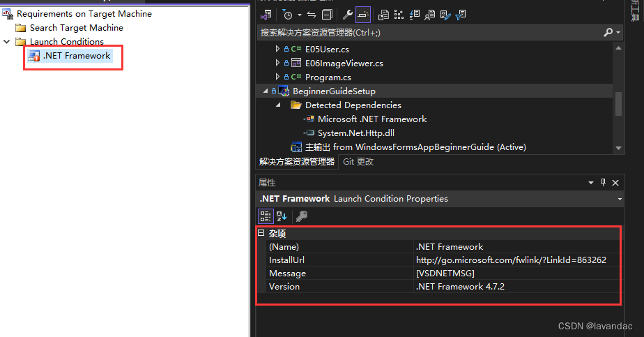Click the InstallUrl value field
The height and width of the screenshot is (337, 644).
coord(516,260)
